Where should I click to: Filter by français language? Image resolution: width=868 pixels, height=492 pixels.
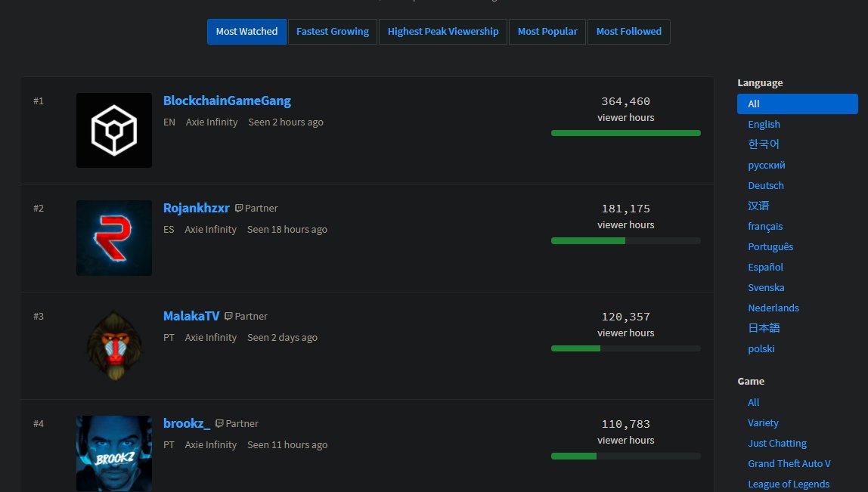point(765,227)
